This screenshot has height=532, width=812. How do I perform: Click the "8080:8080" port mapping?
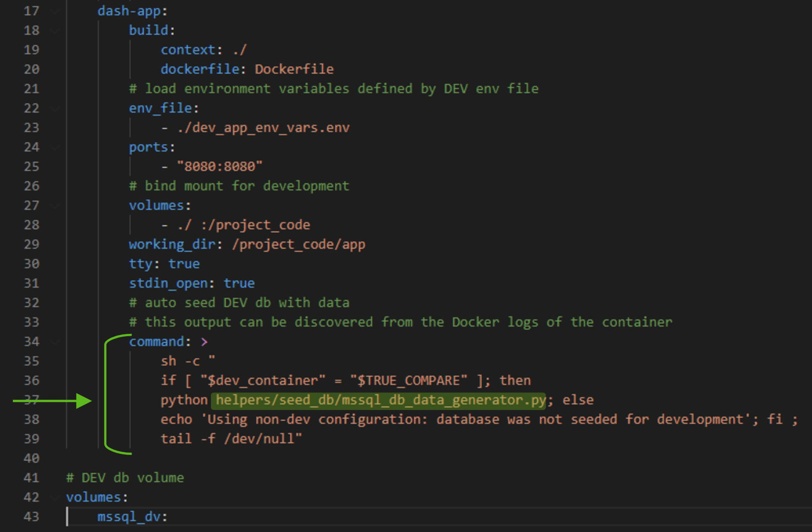pyautogui.click(x=220, y=166)
